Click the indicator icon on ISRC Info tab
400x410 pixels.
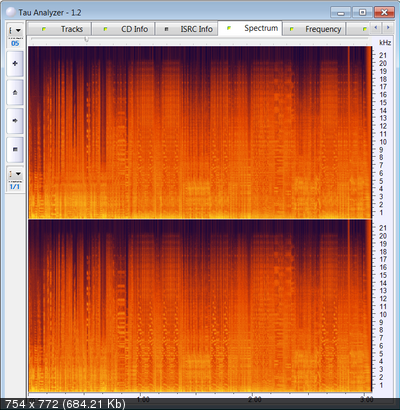click(166, 29)
